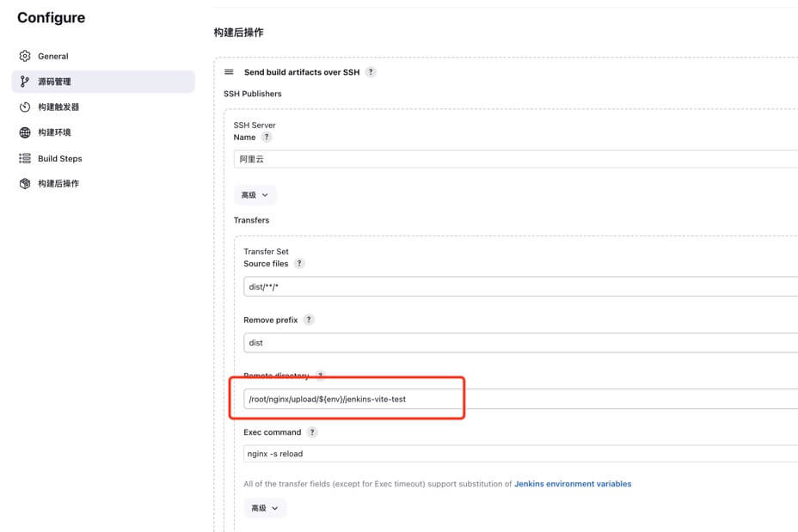Click the build environment globe icon
798x532 pixels.
pos(25,132)
